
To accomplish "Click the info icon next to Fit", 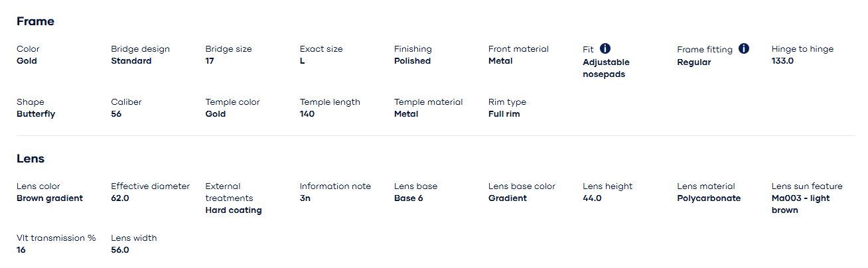I will pos(605,48).
